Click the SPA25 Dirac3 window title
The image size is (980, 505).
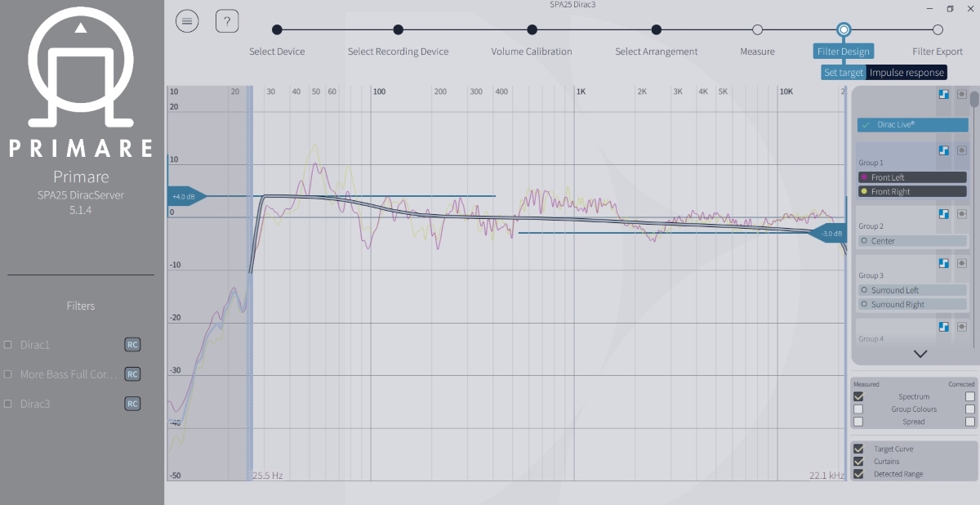[571, 4]
